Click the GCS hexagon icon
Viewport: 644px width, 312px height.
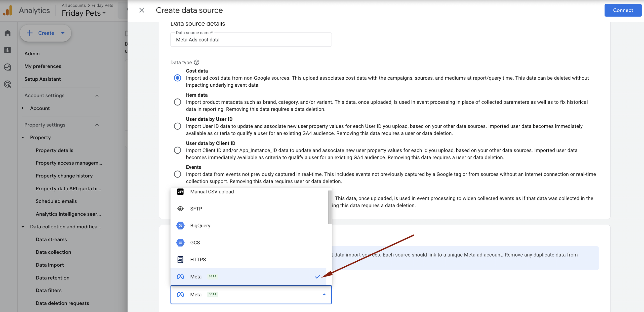click(x=180, y=242)
